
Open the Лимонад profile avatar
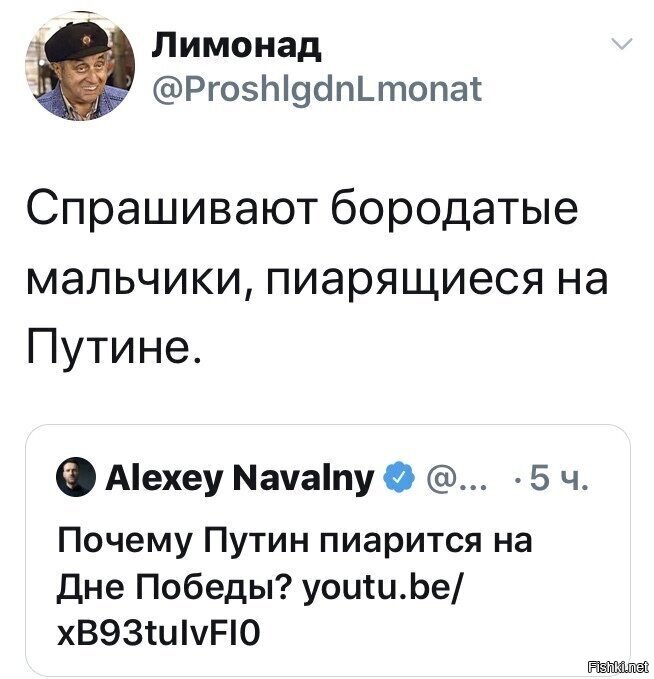(80, 66)
